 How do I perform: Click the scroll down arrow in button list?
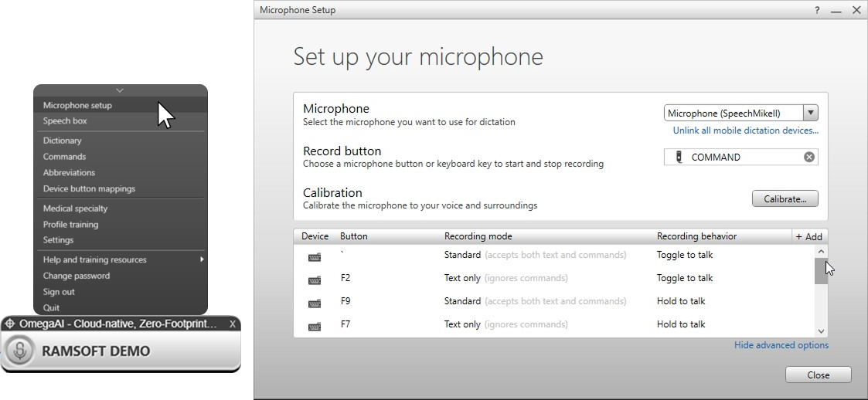pos(821,331)
